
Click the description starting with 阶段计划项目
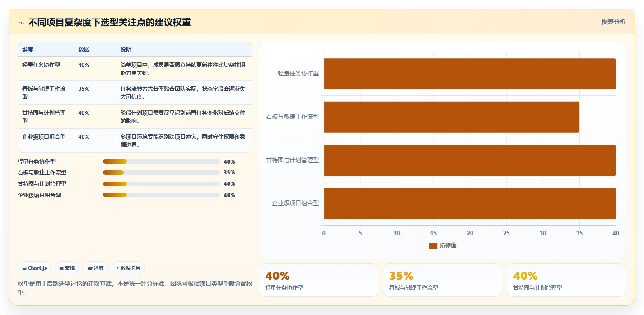point(183,117)
